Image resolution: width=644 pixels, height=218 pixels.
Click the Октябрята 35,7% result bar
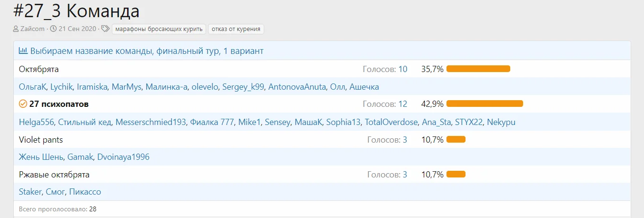click(x=478, y=69)
